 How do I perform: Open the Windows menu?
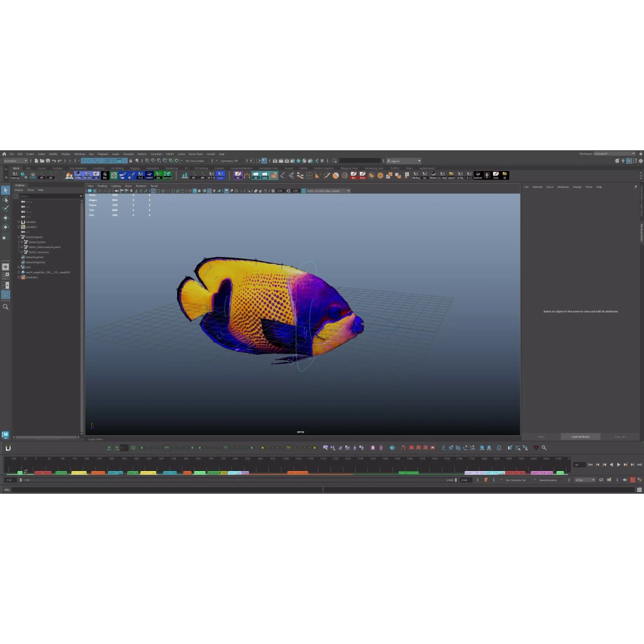79,154
